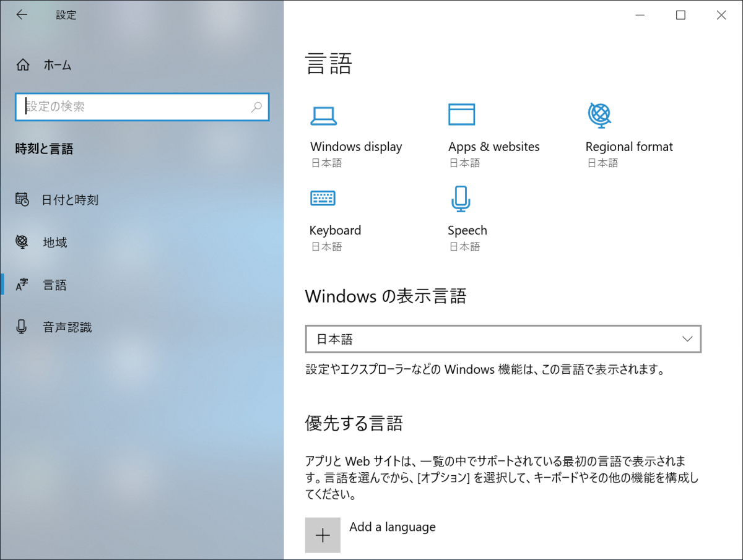
Task: Click 日本語 under Keyboard
Action: [326, 247]
